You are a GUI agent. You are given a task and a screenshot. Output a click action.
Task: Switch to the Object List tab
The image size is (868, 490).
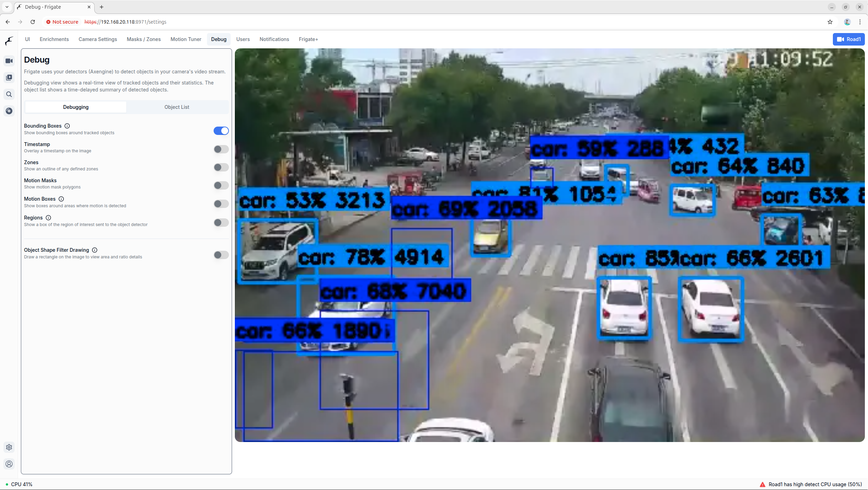177,107
